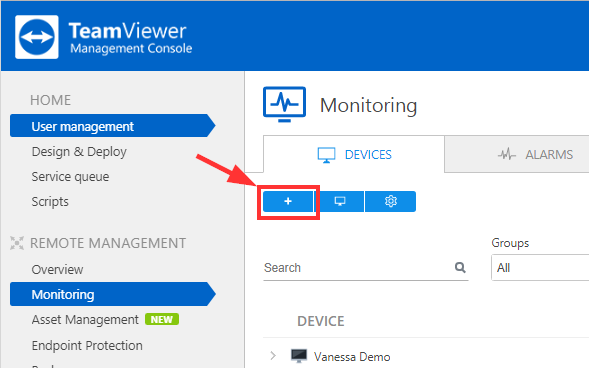Switch to the DEVICES tab
Image resolution: width=589 pixels, height=368 pixels.
(x=354, y=154)
